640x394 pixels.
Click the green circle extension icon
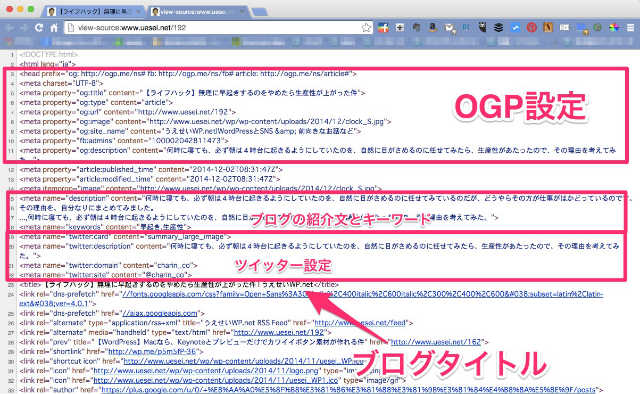click(x=598, y=28)
